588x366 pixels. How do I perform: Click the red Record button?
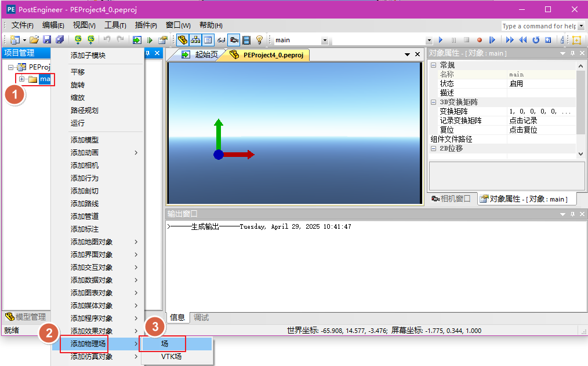(x=479, y=40)
